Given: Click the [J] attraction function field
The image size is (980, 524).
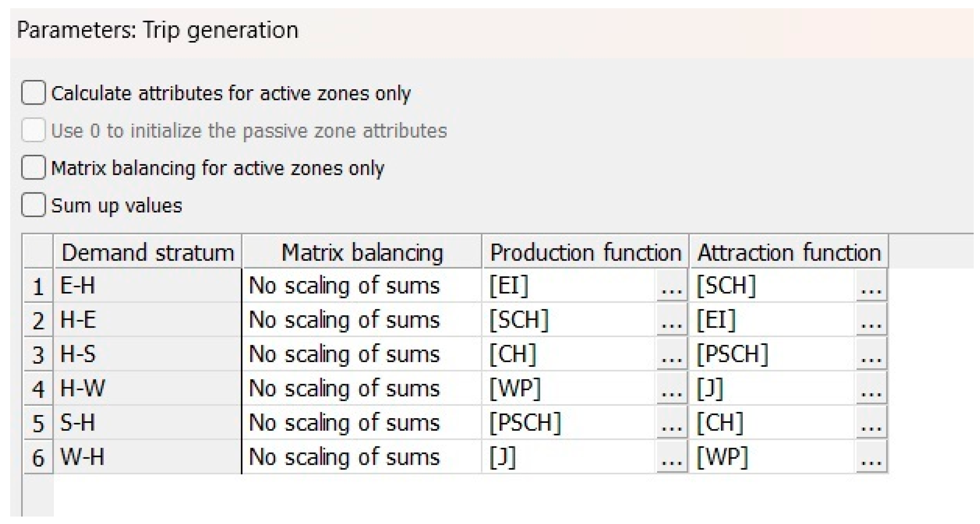Looking at the screenshot, I should pos(772,388).
